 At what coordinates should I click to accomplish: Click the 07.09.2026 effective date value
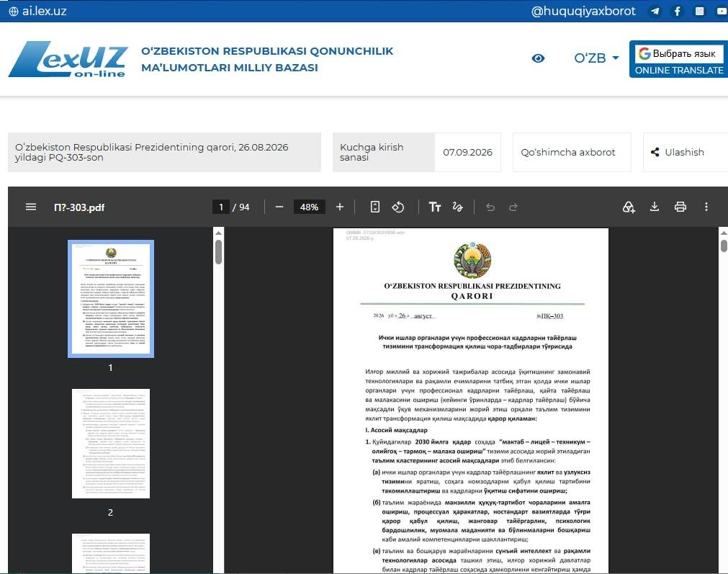click(467, 153)
